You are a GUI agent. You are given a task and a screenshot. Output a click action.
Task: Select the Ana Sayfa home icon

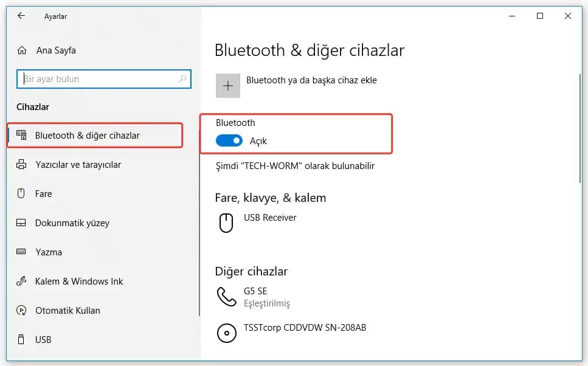[x=21, y=50]
